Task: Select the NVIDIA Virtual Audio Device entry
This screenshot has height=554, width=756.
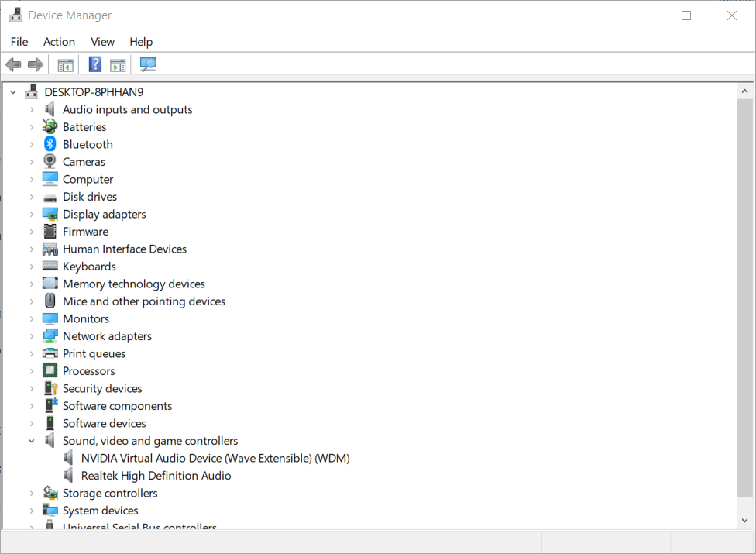Action: (215, 458)
